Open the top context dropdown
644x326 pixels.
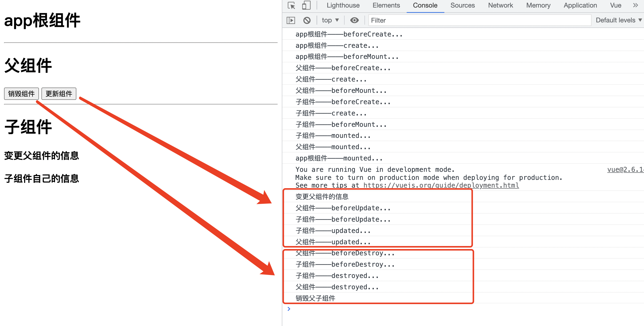tap(330, 20)
